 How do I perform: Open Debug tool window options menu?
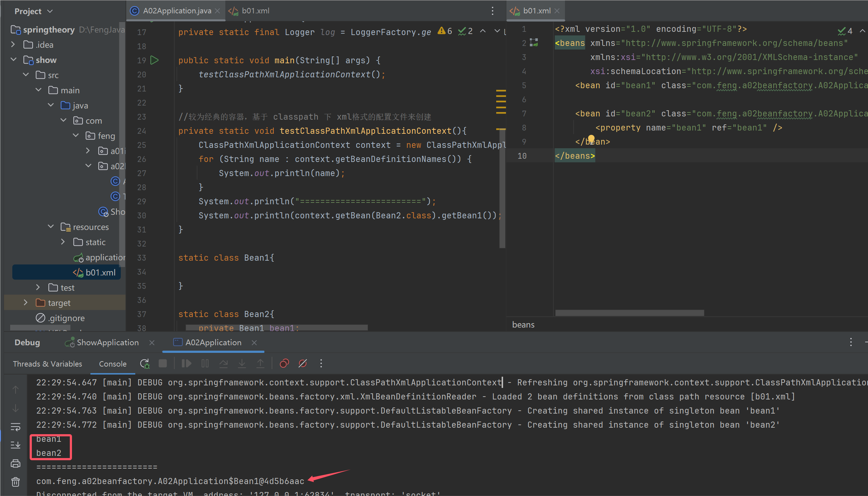(851, 342)
